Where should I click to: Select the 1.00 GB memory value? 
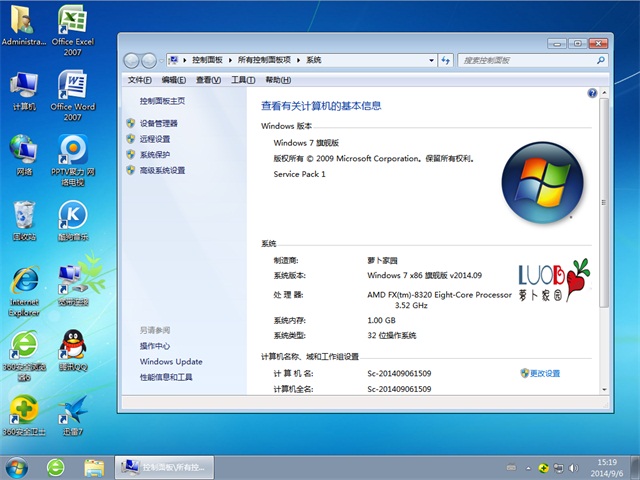pos(381,320)
